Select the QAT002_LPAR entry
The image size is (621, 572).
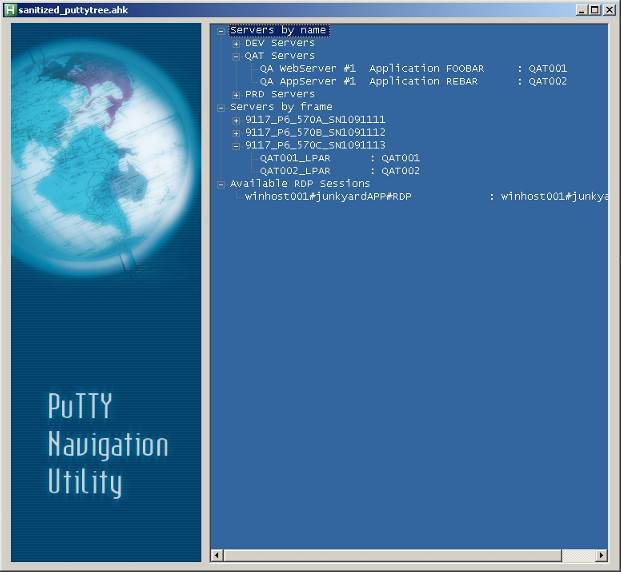[339, 171]
